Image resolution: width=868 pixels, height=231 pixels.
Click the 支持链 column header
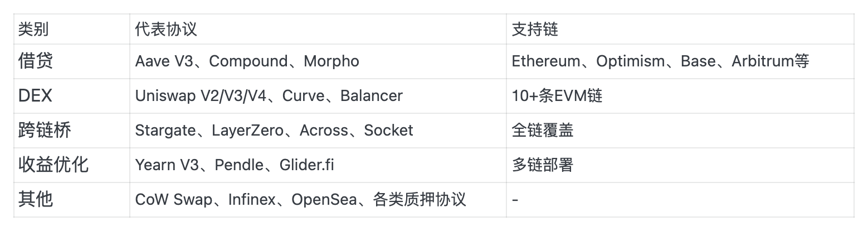click(x=535, y=29)
